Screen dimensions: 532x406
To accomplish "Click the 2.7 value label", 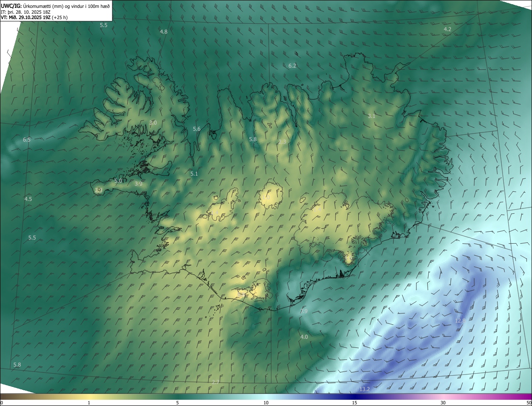I will point(215,382).
